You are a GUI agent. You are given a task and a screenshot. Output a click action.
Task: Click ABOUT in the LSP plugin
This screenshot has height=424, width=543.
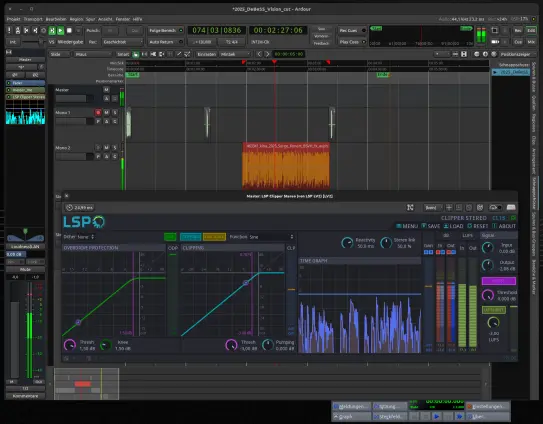pos(504,226)
